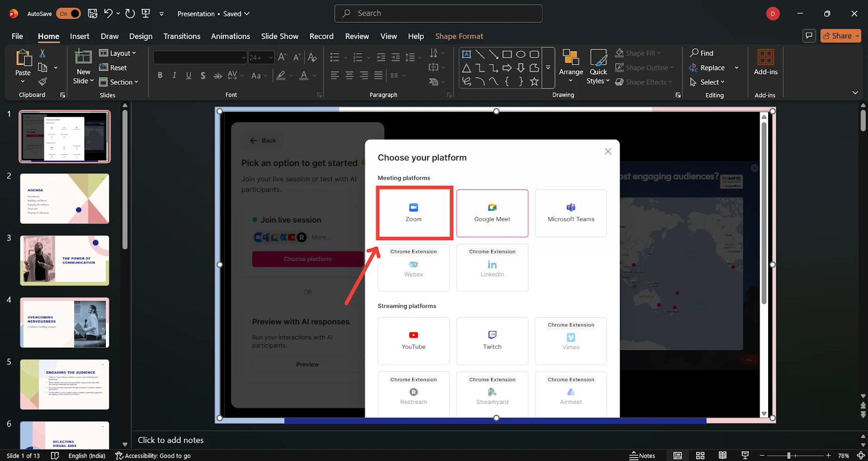Center align the text
The height and width of the screenshot is (461, 868).
coord(349,75)
